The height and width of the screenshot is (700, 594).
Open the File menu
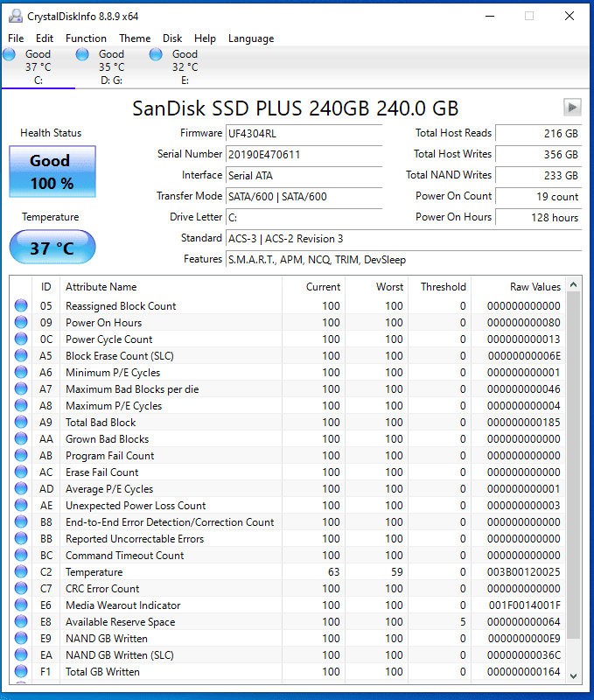[x=16, y=38]
